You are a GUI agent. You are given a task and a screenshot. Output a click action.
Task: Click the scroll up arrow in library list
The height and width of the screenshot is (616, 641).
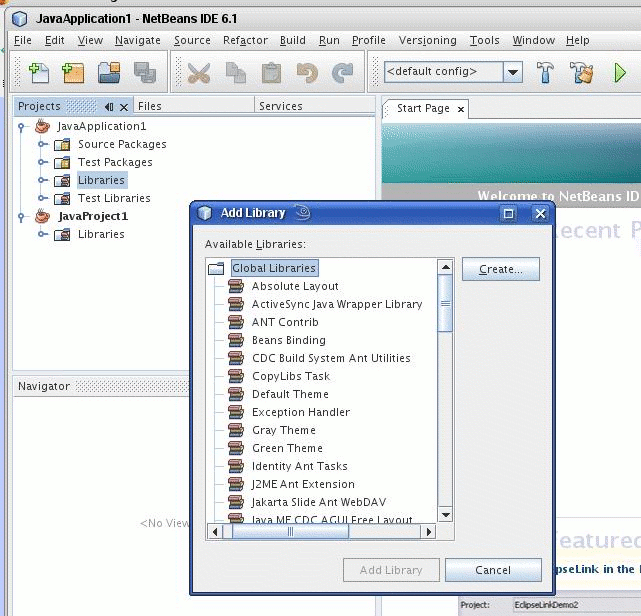(x=446, y=267)
